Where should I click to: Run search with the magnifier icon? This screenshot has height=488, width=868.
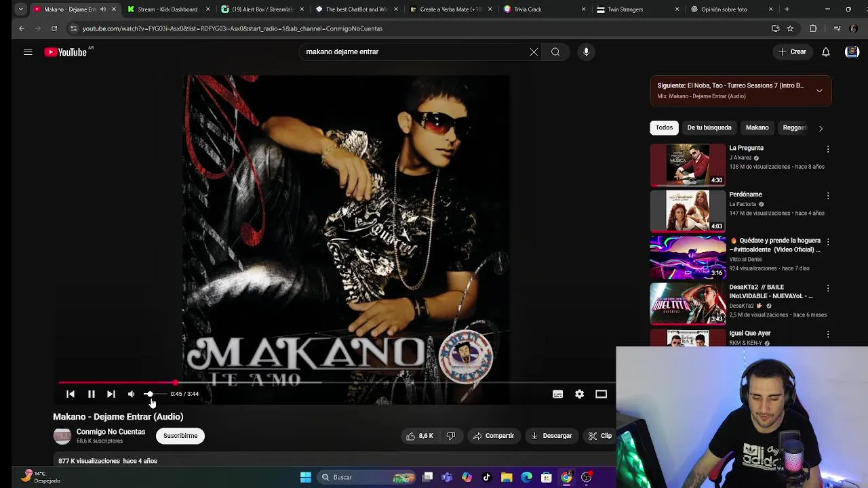click(x=555, y=52)
